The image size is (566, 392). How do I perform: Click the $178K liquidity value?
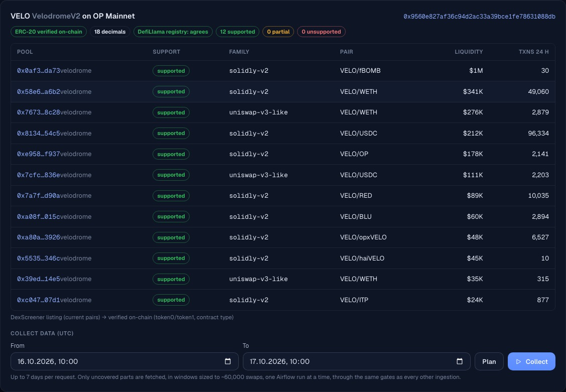(473, 154)
